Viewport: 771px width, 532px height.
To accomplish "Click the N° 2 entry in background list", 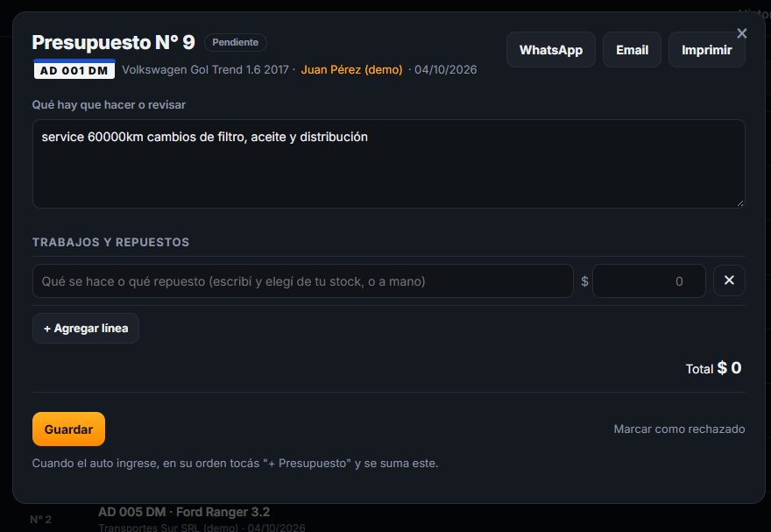I will (41, 519).
